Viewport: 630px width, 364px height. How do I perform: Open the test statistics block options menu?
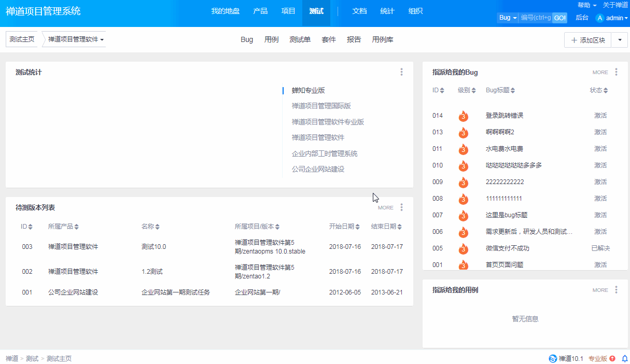401,72
